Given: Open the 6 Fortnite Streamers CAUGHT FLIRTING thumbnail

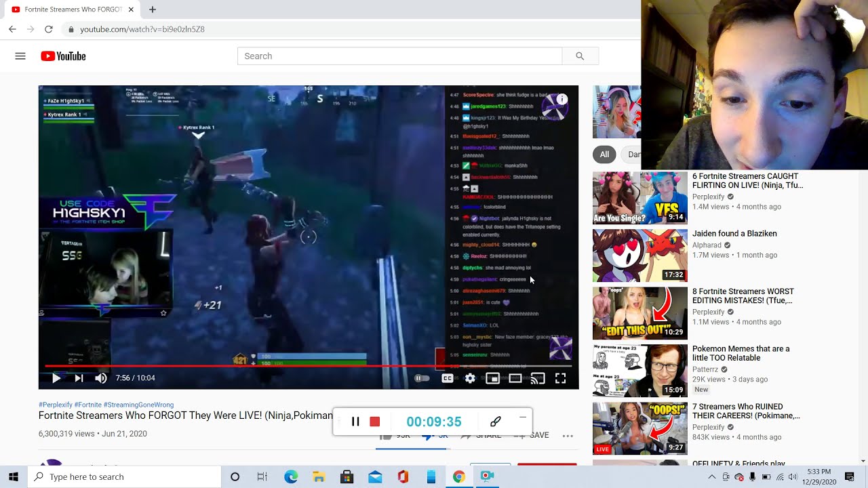Looking at the screenshot, I should (x=640, y=198).
